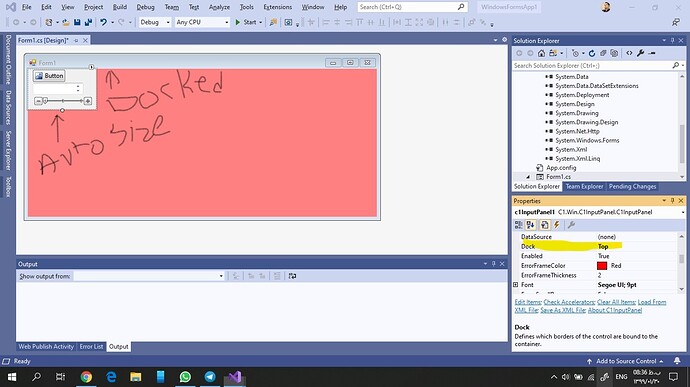Select App.config in Solution Explorer
690x387 pixels.
[x=561, y=168]
